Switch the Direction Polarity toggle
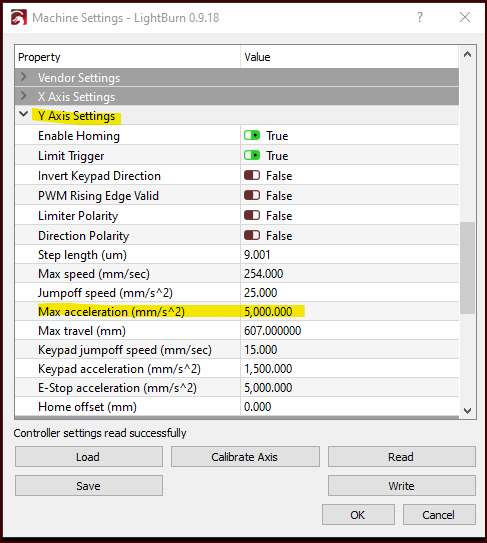This screenshot has width=487, height=543. 252,236
